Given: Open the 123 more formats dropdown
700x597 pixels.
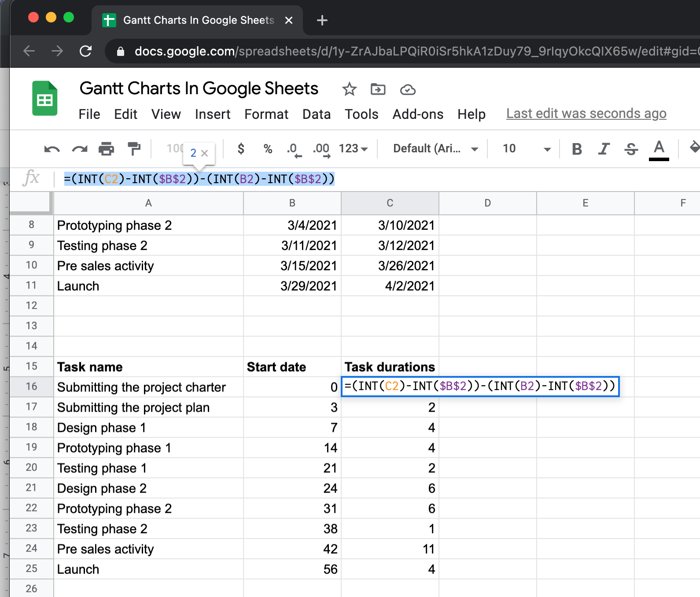Looking at the screenshot, I should (353, 149).
